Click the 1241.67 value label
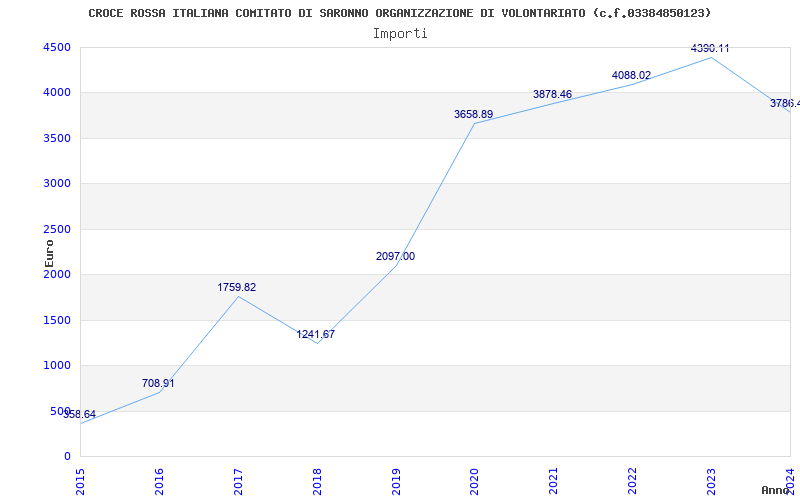This screenshot has width=800, height=500. tap(316, 335)
